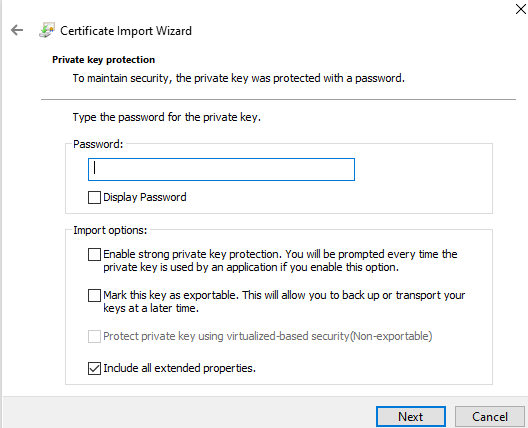
Task: Focus the private key Password text box
Action: 221,169
